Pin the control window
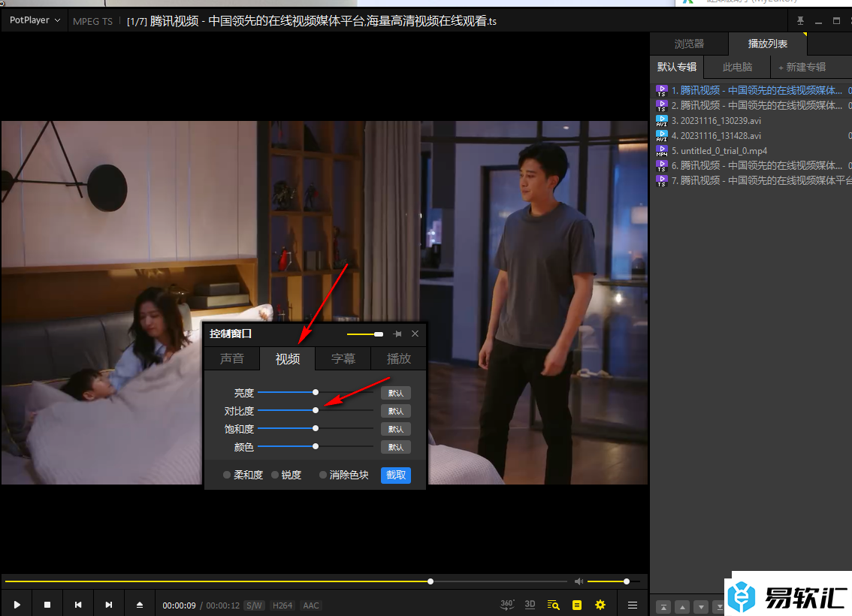This screenshot has height=616, width=852. point(397,334)
